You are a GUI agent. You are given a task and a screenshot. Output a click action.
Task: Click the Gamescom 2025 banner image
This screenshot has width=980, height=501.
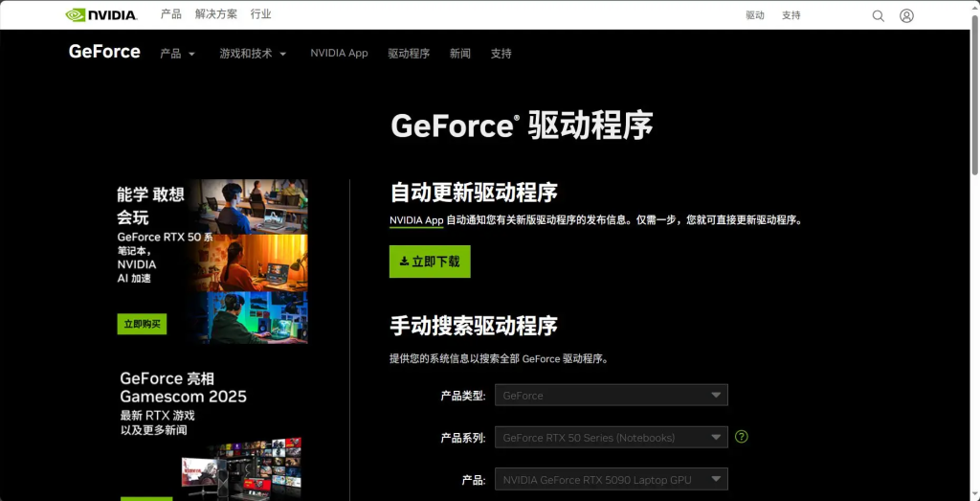[x=241, y=471]
